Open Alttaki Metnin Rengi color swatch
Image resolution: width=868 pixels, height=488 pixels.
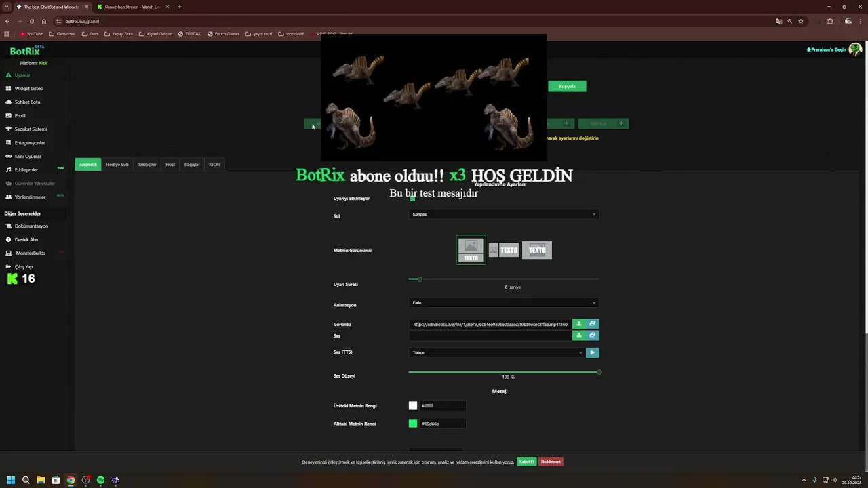coord(413,424)
